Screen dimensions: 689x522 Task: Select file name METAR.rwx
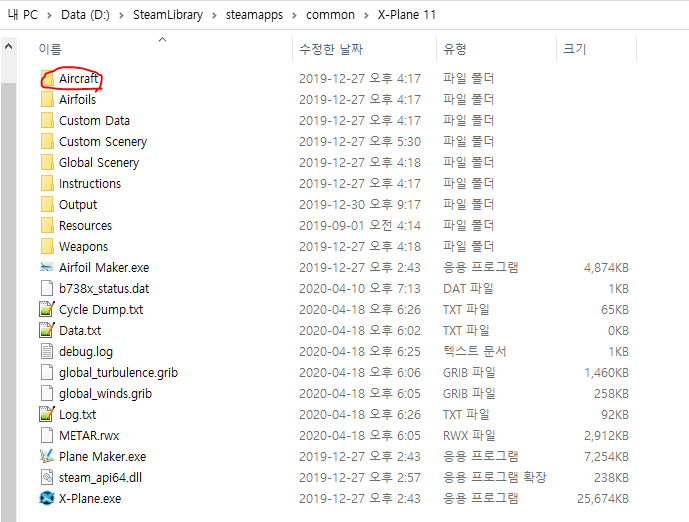[89, 435]
